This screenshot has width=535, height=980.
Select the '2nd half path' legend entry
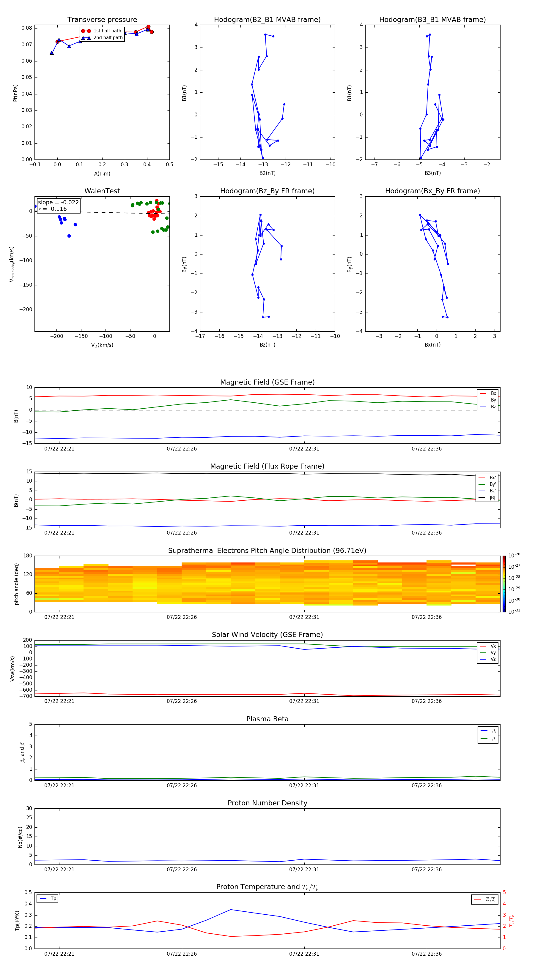pyautogui.click(x=102, y=38)
